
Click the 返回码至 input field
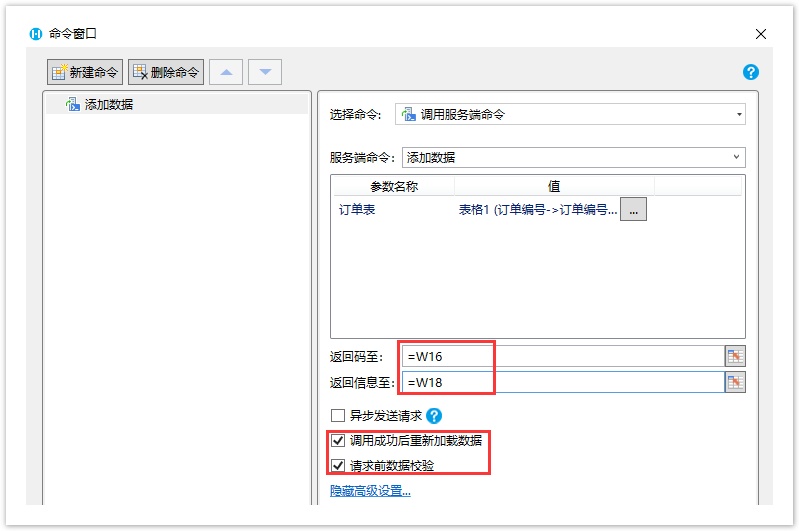(x=560, y=356)
